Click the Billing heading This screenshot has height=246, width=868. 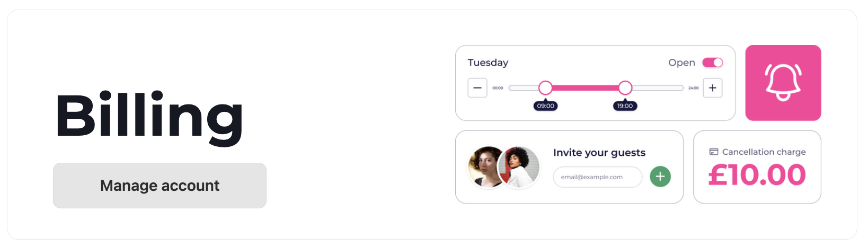pos(149,116)
